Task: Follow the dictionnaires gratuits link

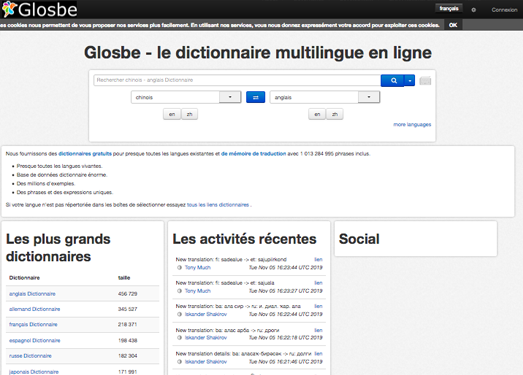Action: 85,154
